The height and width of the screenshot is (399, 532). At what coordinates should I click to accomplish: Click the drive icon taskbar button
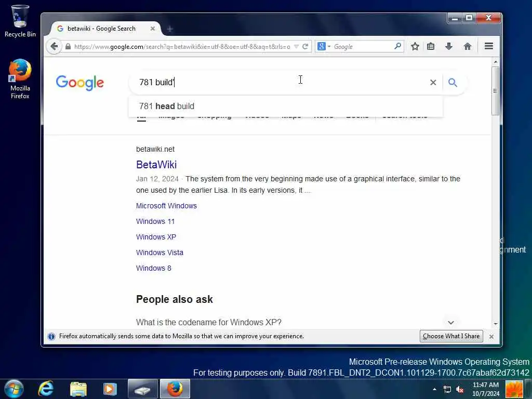tap(142, 389)
